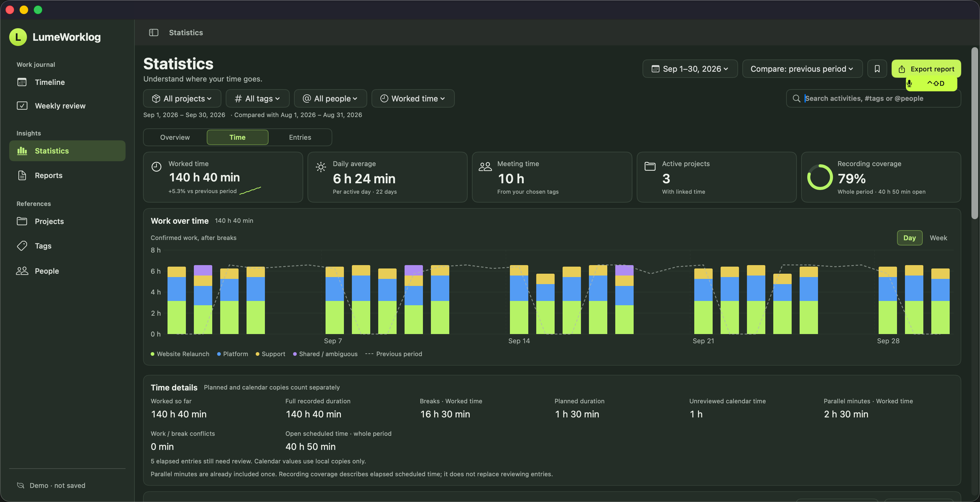
Task: Open Compare: previous period dropdown
Action: coord(802,69)
